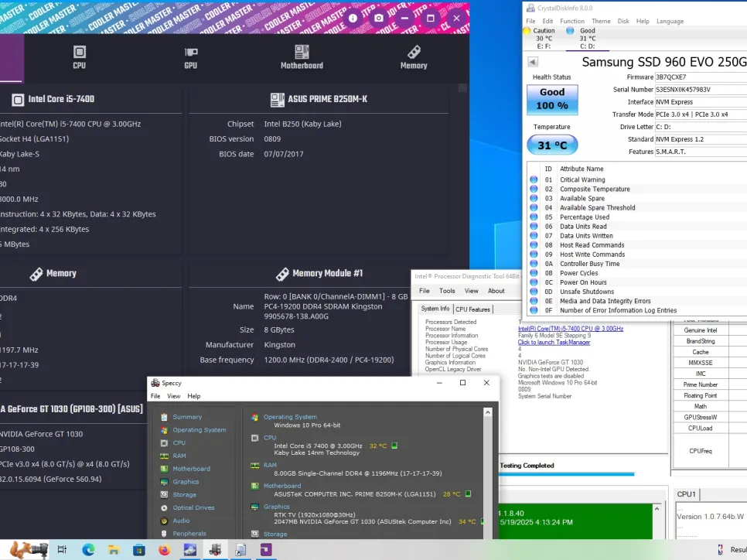Viewport: 747px width, 560px height.
Task: Click the Intel tool test progress bar
Action: click(x=567, y=474)
